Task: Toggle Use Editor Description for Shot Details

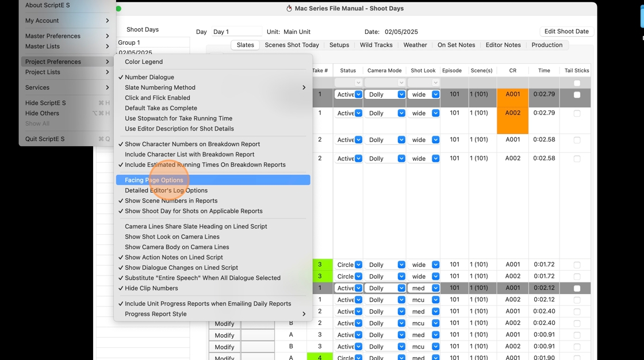Action: coord(213,129)
